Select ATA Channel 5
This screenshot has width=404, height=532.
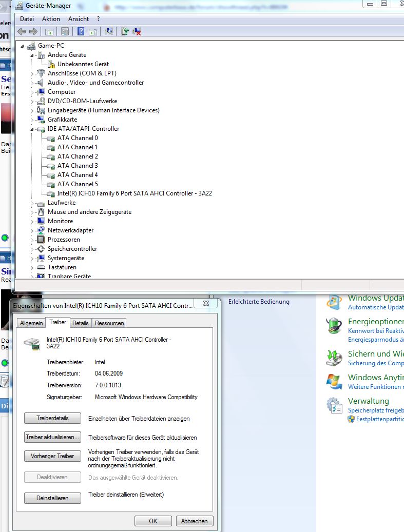pyautogui.click(x=78, y=184)
